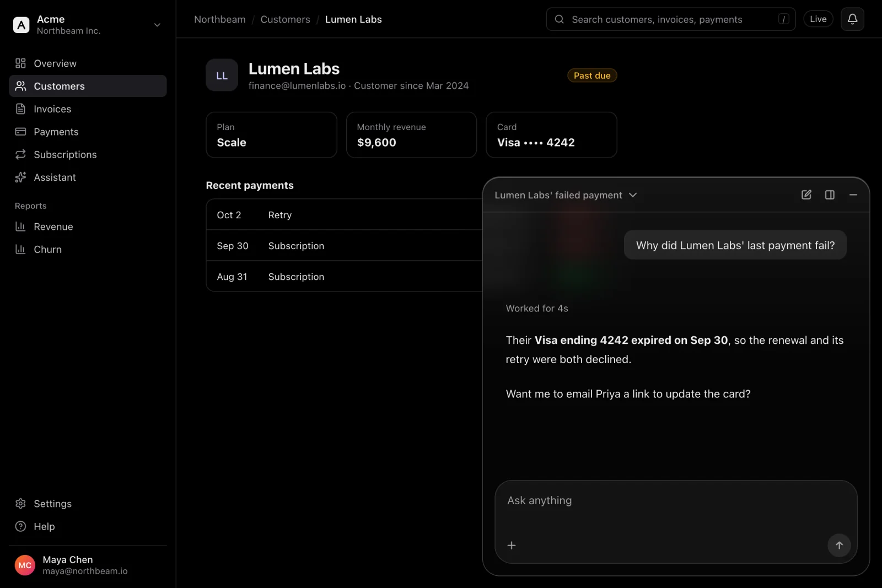
Task: Start a new chat with compose icon
Action: pos(806,195)
